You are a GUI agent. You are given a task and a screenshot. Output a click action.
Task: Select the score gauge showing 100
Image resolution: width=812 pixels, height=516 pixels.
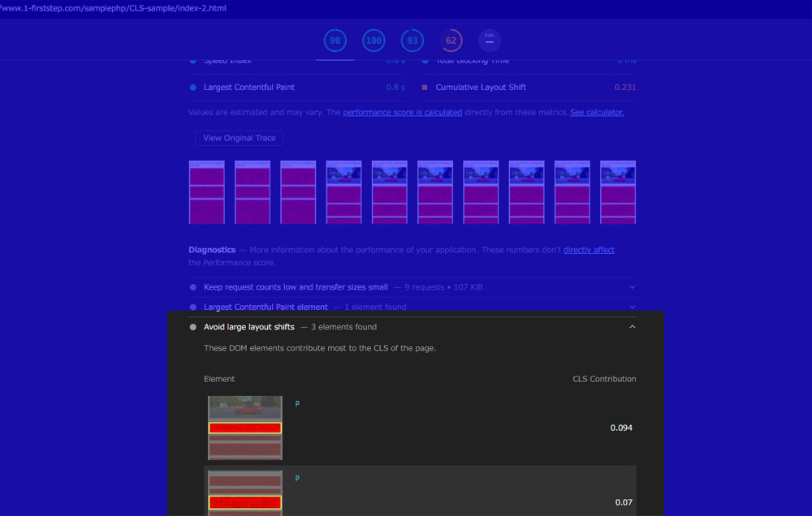(374, 41)
